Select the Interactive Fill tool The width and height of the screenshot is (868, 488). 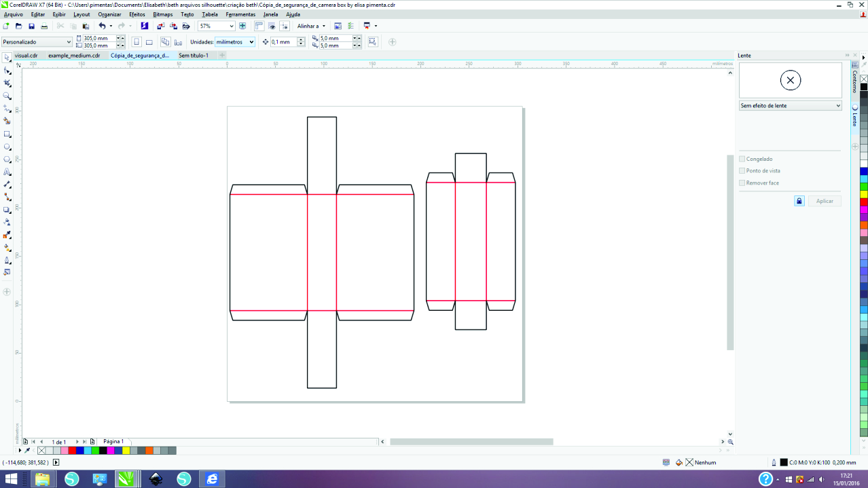pos(7,248)
